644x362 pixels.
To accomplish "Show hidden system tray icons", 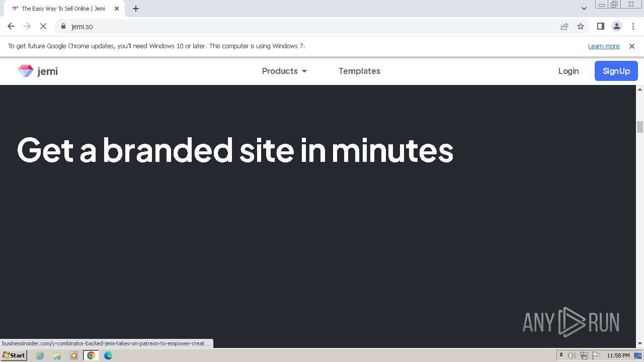I will 561,355.
